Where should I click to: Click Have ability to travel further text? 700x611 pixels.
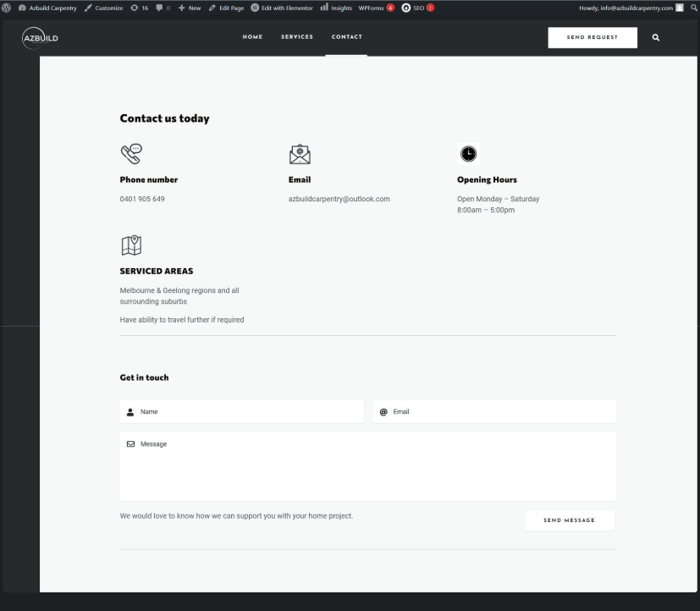pos(182,320)
